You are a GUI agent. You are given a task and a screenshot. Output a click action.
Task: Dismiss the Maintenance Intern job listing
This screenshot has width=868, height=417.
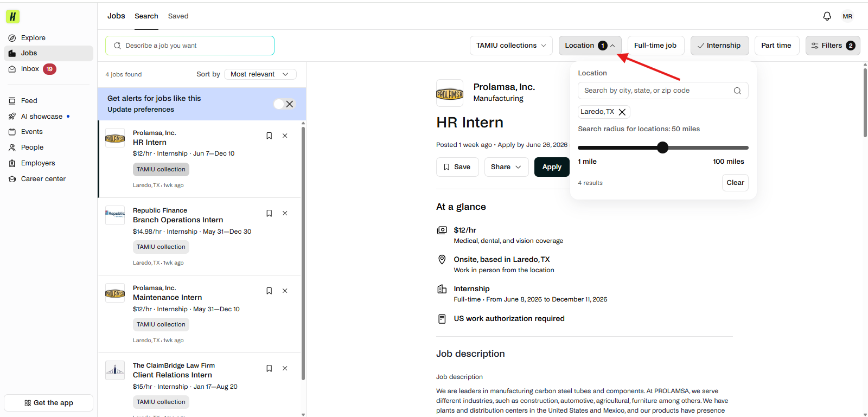285,291
